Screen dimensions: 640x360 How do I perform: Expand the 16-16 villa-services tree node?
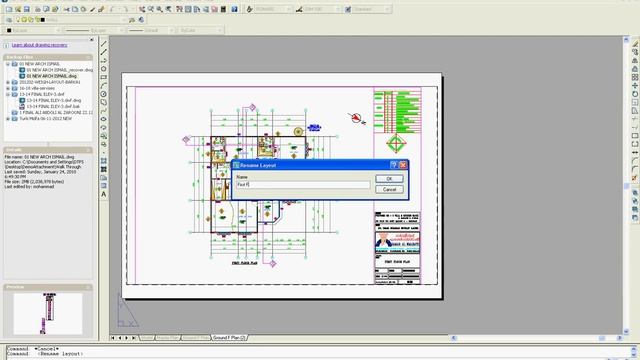(x=8, y=88)
